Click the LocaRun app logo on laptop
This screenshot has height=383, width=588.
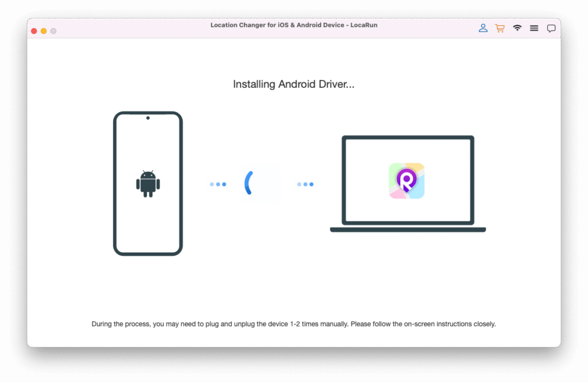407,181
